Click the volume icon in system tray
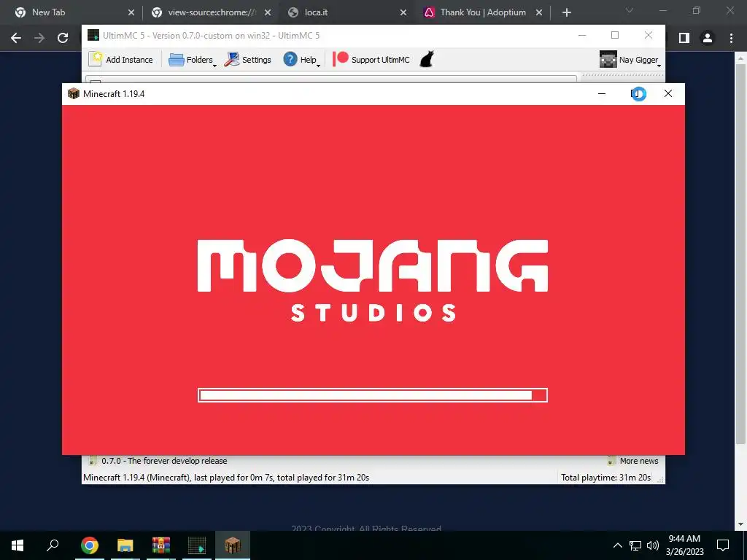 653,545
